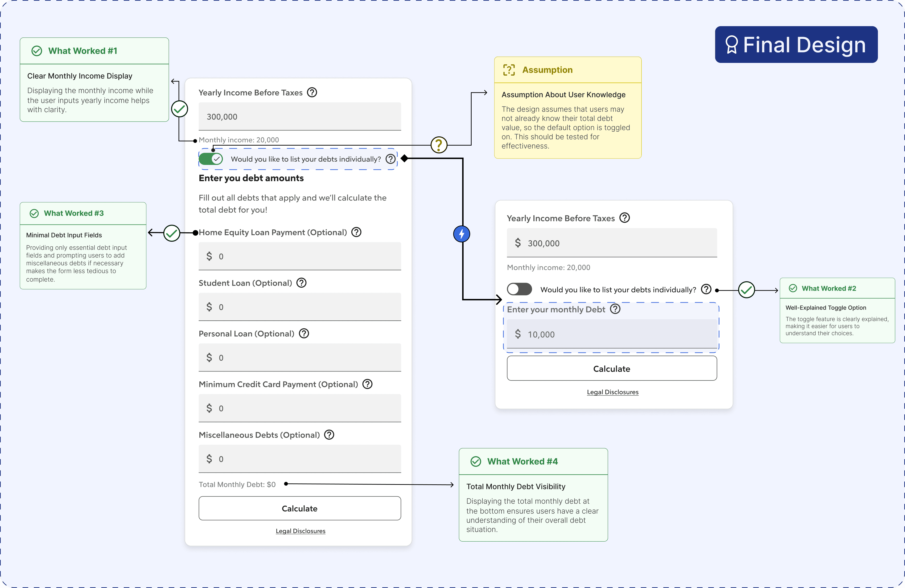905x588 pixels.
Task: Click the award ribbon icon in Final Design
Action: click(x=731, y=45)
